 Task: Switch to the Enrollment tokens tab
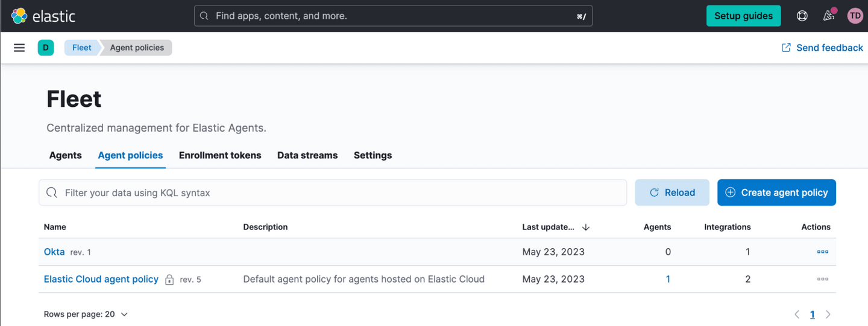220,155
